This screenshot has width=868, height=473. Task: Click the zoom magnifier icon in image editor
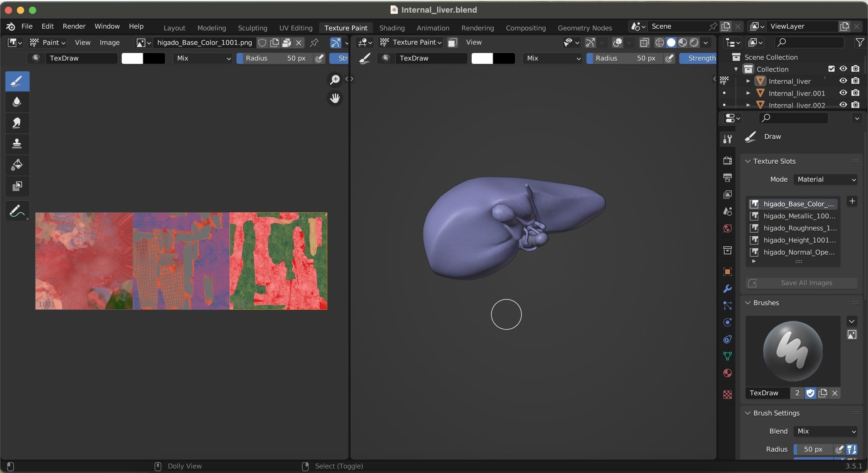click(335, 80)
